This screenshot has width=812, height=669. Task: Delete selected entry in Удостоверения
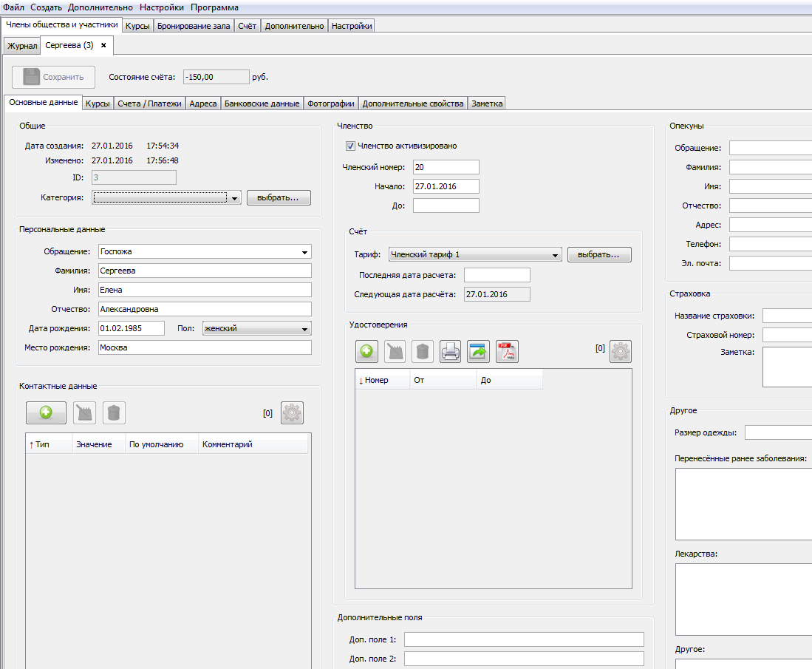click(423, 351)
